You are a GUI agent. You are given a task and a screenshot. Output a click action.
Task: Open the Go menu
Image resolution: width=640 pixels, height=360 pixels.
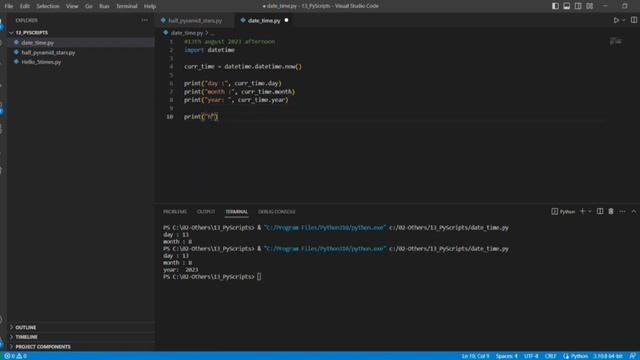pyautogui.click(x=89, y=6)
